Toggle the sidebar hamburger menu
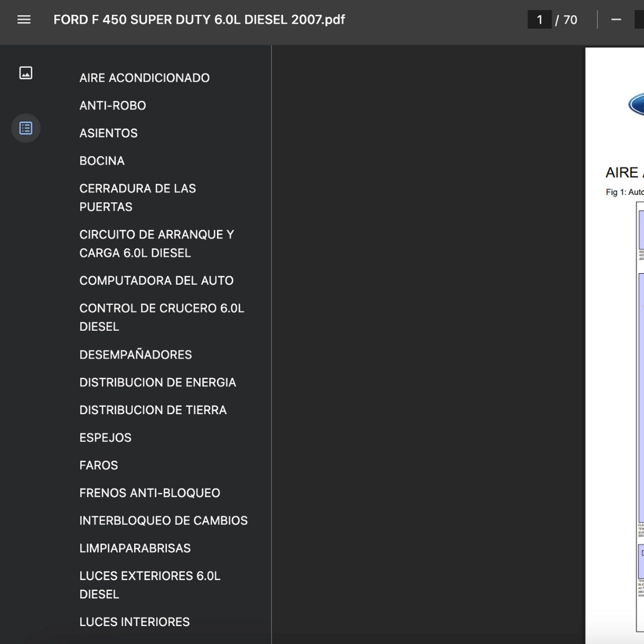This screenshot has height=644, width=644. tap(24, 20)
